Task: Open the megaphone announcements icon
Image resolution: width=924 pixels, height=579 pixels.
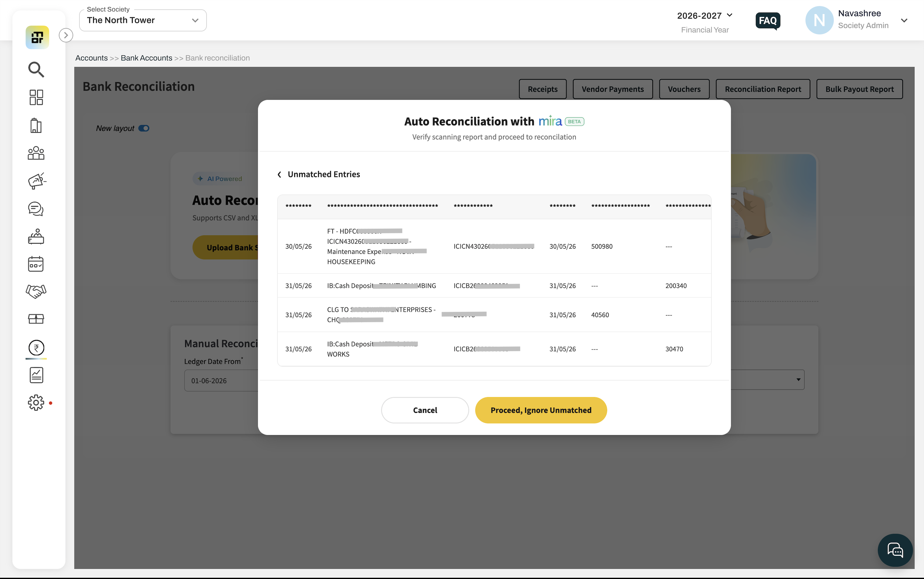Action: [x=37, y=181]
